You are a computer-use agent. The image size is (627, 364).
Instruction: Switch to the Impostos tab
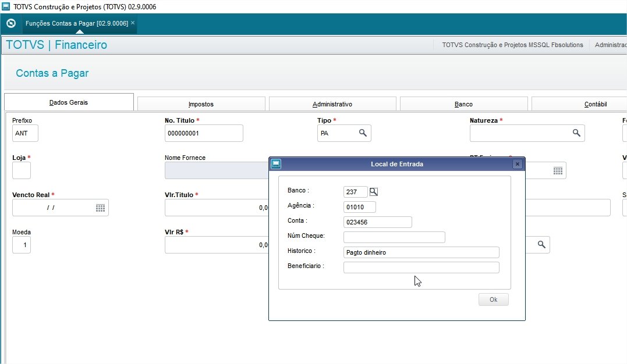click(201, 104)
